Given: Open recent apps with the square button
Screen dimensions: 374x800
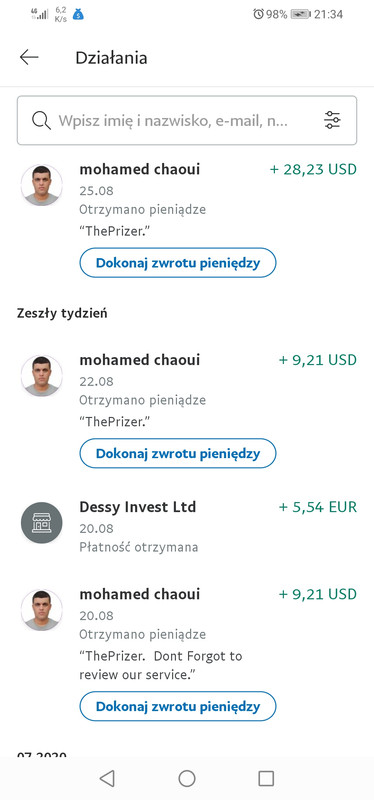Looking at the screenshot, I should (266, 778).
